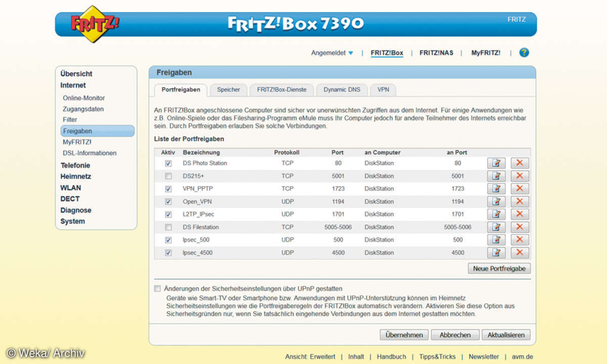Viewport: 607px width, 364px height.
Task: Expand the Heimnetz menu section
Action: click(x=76, y=176)
